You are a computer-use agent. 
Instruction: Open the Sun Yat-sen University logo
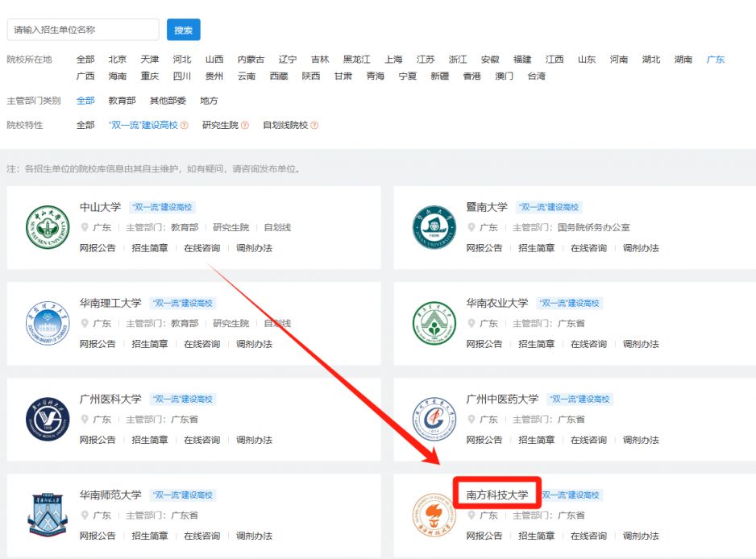[48, 227]
